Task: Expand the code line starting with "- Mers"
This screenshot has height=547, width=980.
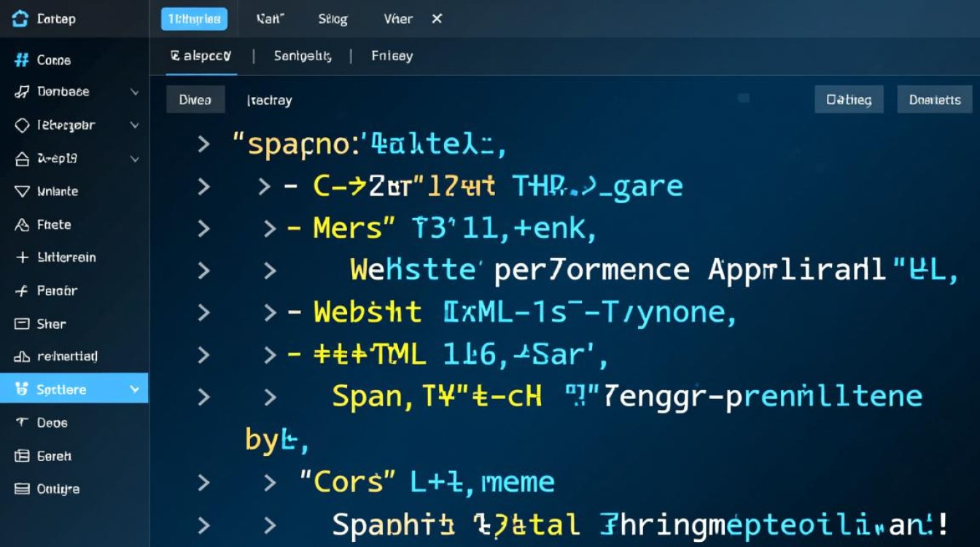Action: pyautogui.click(x=270, y=229)
